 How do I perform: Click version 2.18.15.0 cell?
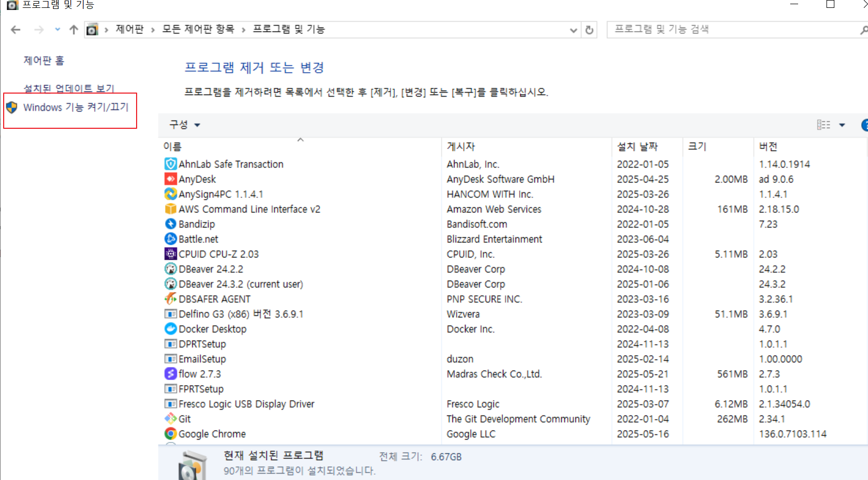pyautogui.click(x=779, y=209)
